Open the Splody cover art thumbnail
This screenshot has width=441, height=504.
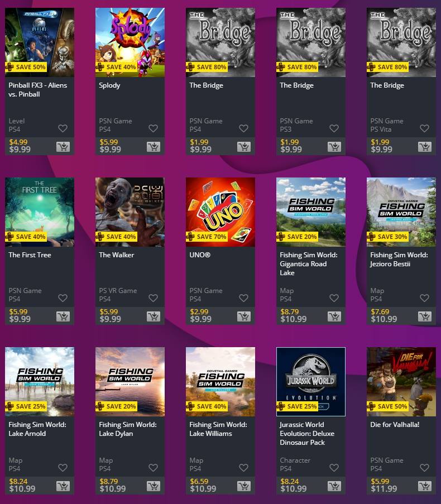130,42
